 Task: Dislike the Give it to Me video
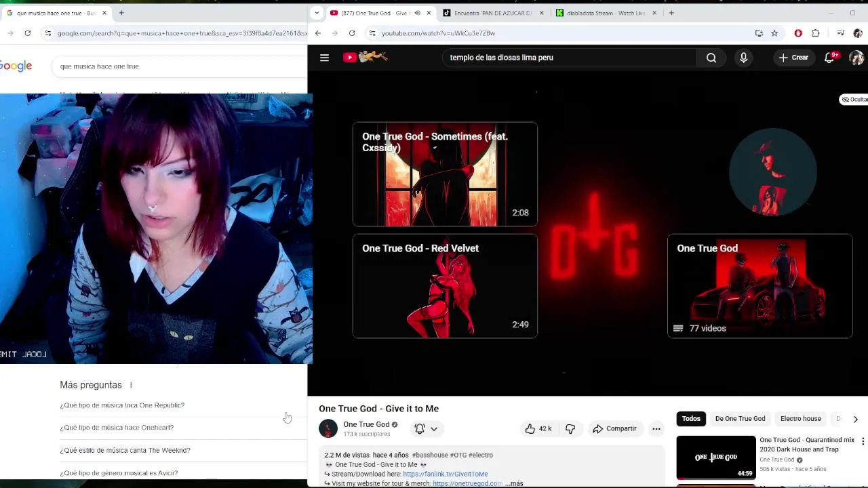click(x=570, y=428)
